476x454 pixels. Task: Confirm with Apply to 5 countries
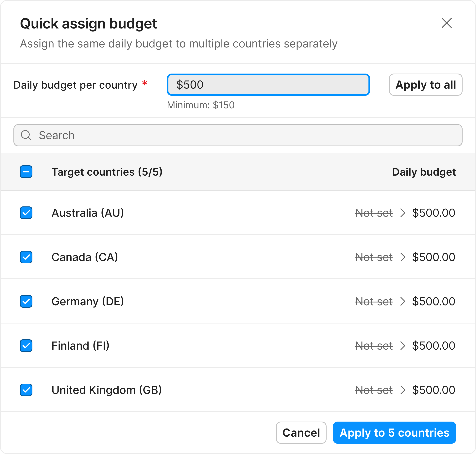(394, 433)
